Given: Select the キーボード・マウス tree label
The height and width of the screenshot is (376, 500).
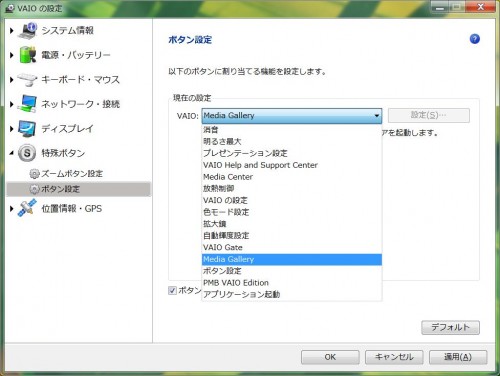Looking at the screenshot, I should pyautogui.click(x=80, y=80).
